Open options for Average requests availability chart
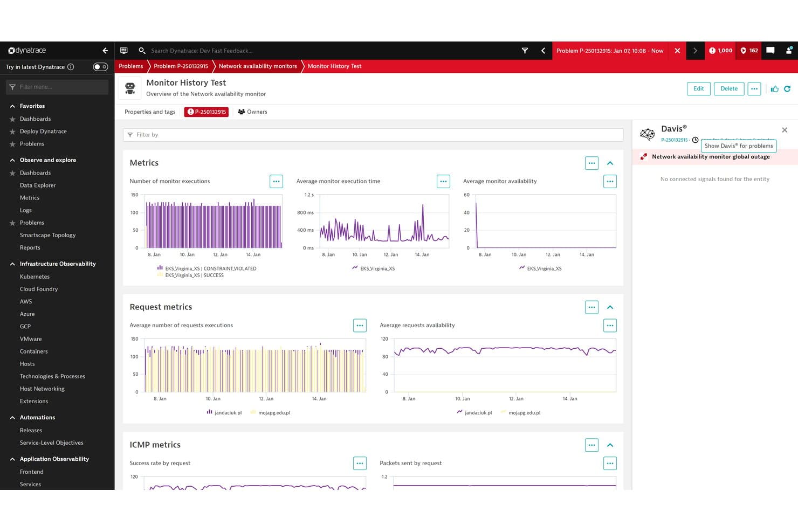Screen dimensions: 798x532 tap(610, 326)
